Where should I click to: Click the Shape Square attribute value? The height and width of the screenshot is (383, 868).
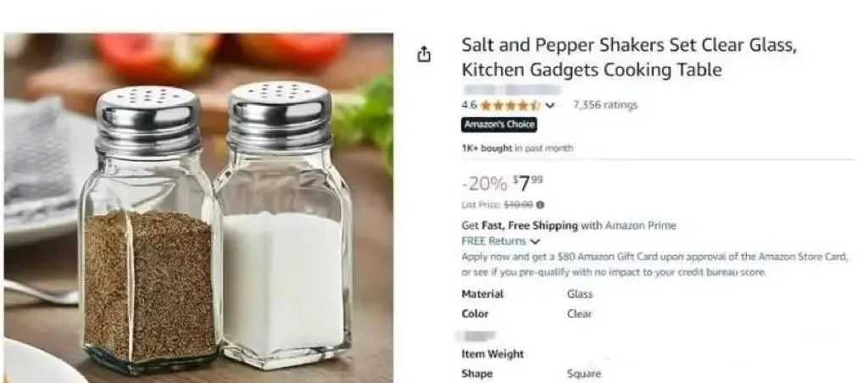pyautogui.click(x=584, y=375)
